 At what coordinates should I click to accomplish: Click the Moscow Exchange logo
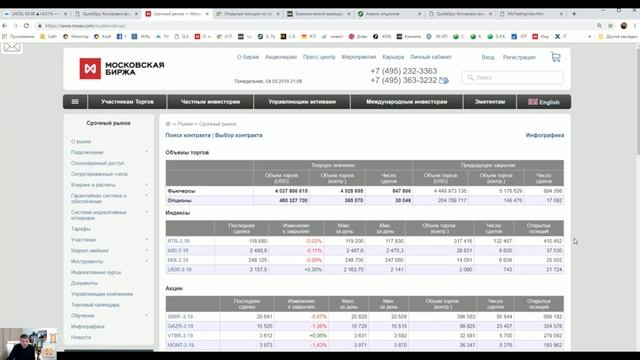[122, 68]
